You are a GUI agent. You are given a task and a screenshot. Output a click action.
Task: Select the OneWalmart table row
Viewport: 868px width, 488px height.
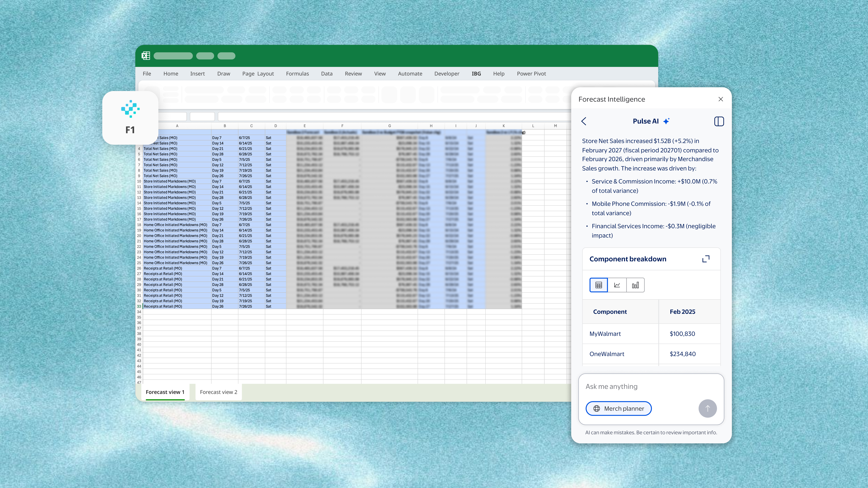pyautogui.click(x=651, y=354)
